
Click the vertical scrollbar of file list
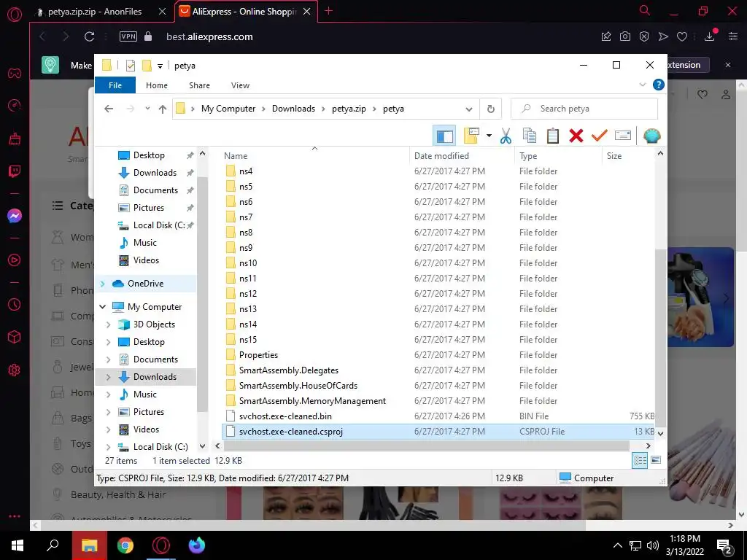(660, 337)
